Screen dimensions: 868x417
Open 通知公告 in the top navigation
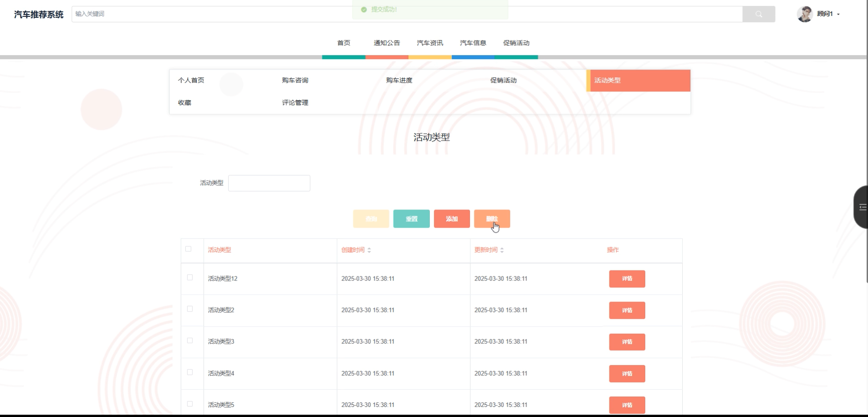(x=387, y=43)
